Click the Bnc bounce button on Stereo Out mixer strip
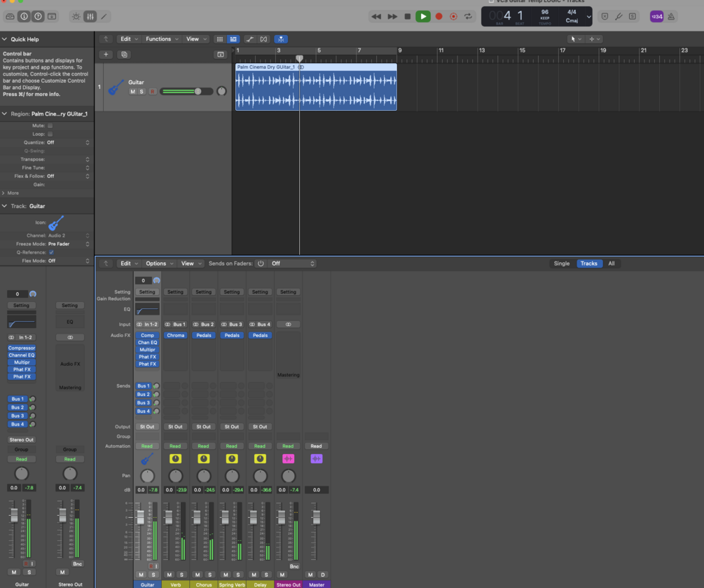Image resolution: width=704 pixels, height=588 pixels. 294,566
